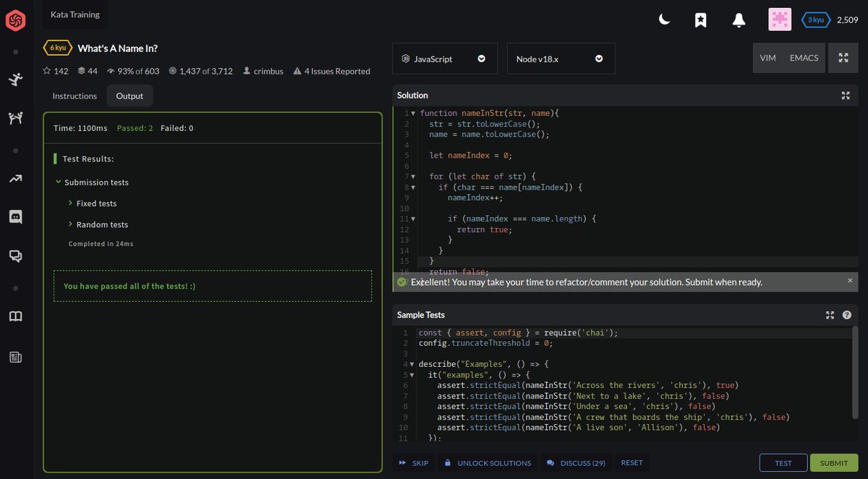Click the 'Completed in 24ms' text
Viewport: 868px width, 479px height.
pyautogui.click(x=101, y=244)
